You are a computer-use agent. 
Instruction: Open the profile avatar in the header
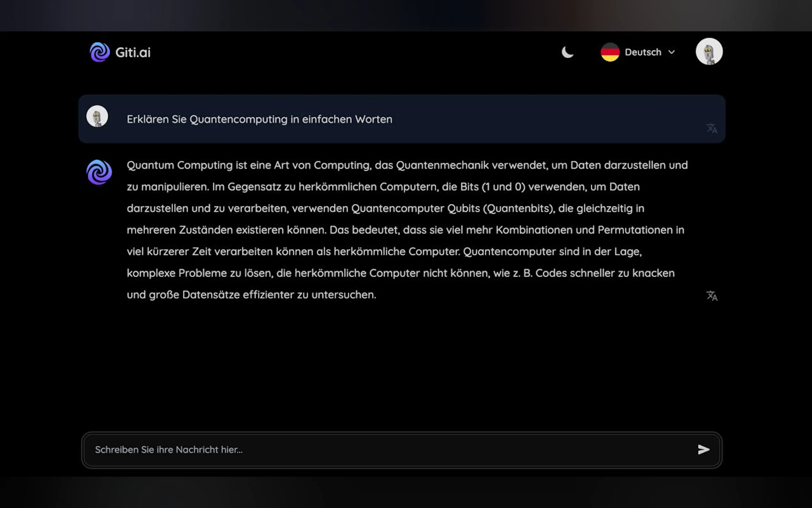709,52
